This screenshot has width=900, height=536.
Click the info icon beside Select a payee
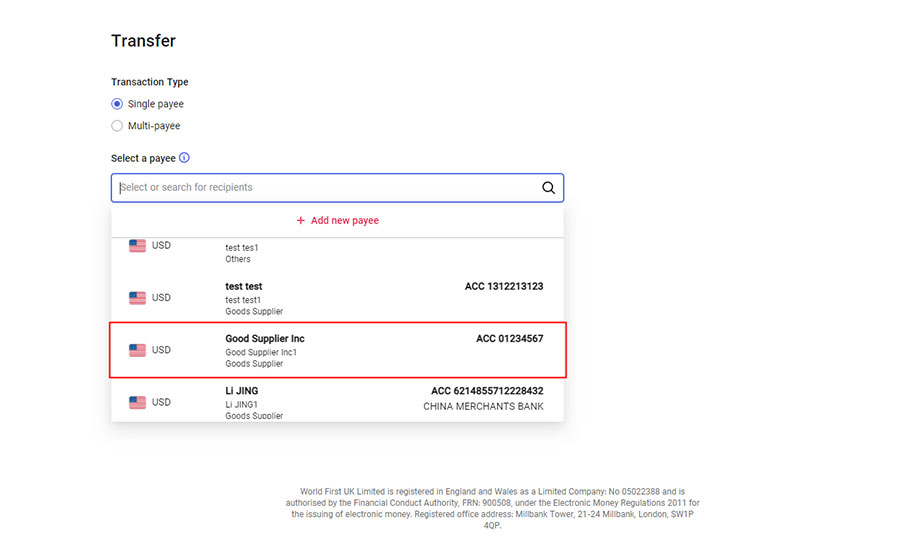point(184,158)
